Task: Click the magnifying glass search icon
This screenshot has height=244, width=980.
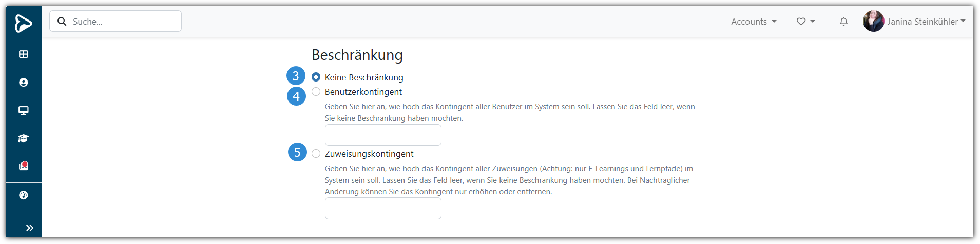Action: [62, 22]
